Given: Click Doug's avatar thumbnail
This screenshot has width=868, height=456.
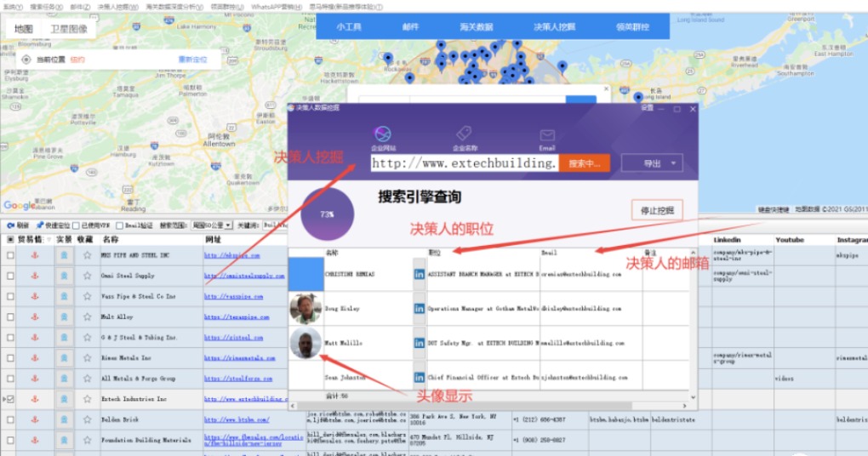Looking at the screenshot, I should click(306, 308).
